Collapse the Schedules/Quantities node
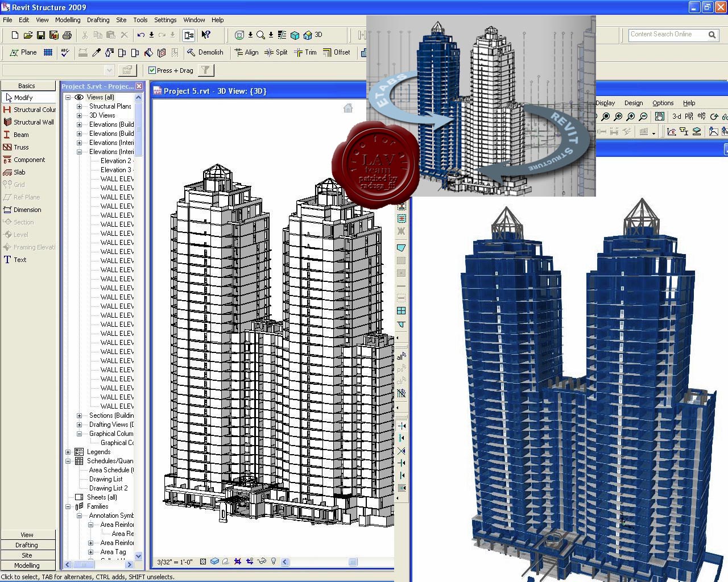The image size is (728, 582). pyautogui.click(x=68, y=461)
